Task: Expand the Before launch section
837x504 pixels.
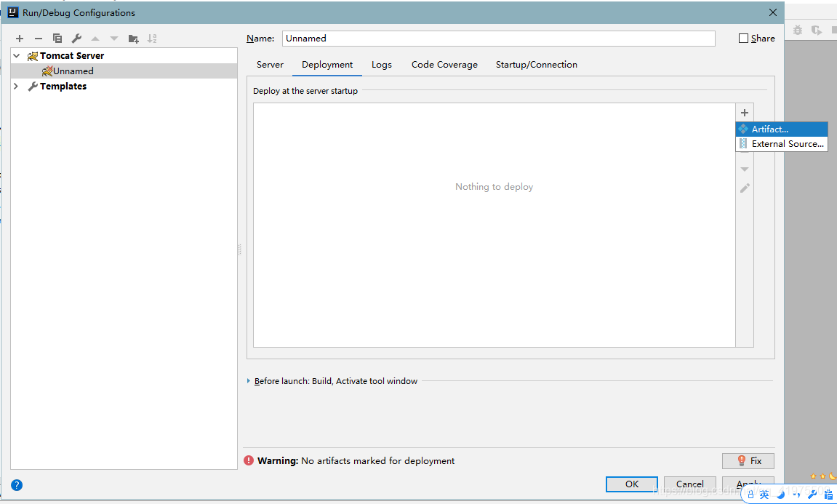Action: tap(249, 380)
